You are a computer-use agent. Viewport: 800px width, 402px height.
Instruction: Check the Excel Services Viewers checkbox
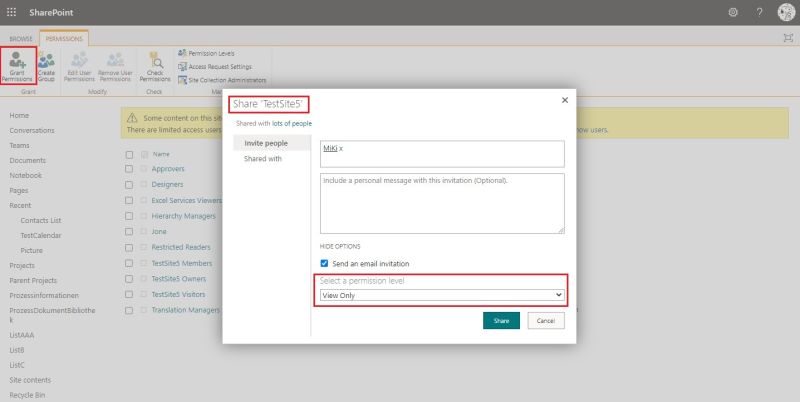pos(129,200)
